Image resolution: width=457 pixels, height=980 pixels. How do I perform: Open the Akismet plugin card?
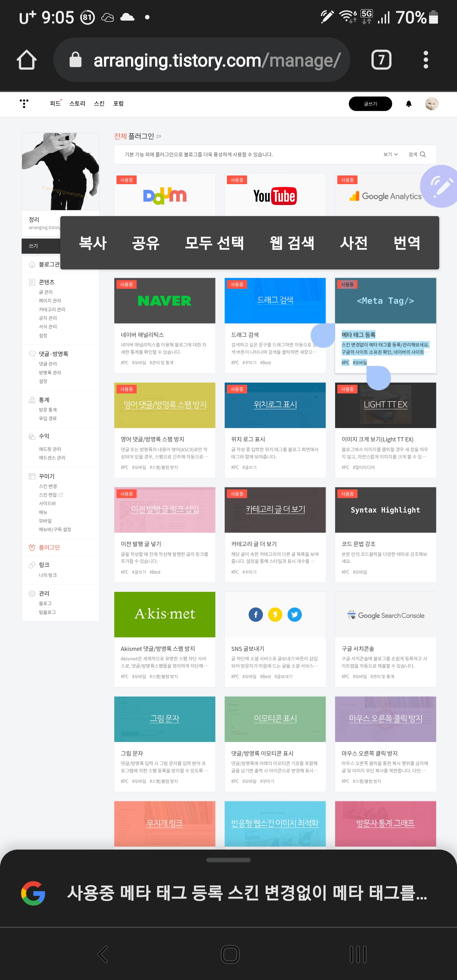click(165, 639)
